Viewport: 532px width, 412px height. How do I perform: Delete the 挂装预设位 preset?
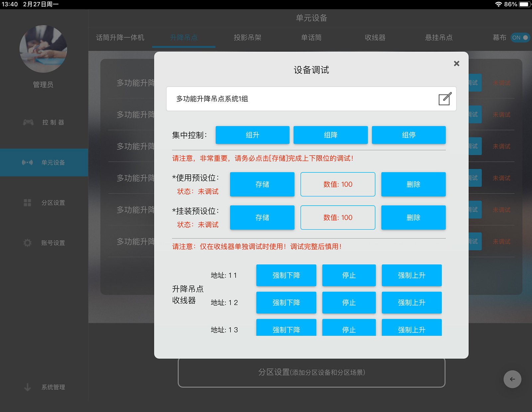pyautogui.click(x=413, y=218)
